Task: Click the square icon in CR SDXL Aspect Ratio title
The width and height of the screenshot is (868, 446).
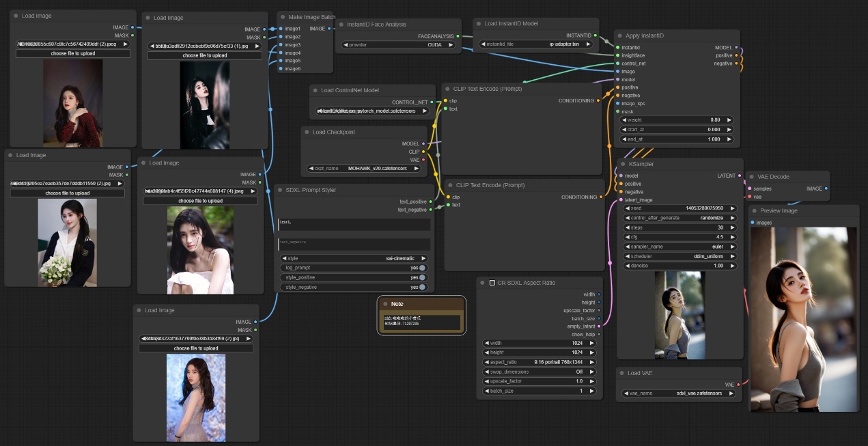Action: [x=492, y=282]
